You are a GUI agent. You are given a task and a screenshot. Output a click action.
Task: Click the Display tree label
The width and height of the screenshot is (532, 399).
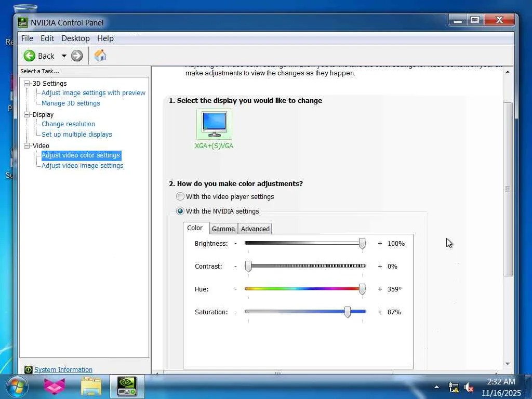[x=43, y=115]
